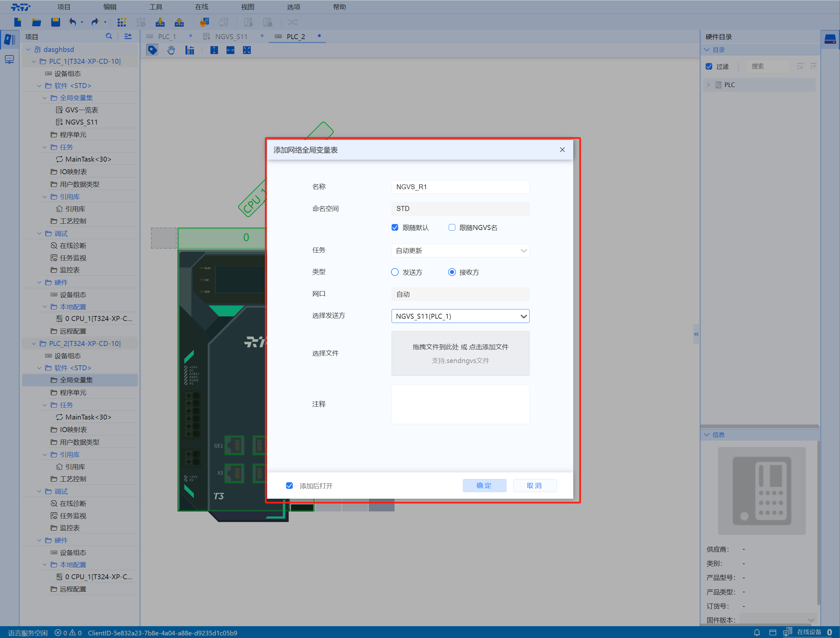Switch to the NGVS_S11 tab
The height and width of the screenshot is (638, 840).
pos(231,36)
